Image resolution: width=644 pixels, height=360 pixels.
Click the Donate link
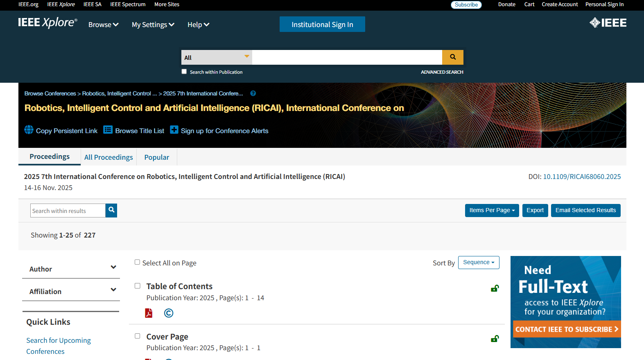(507, 5)
